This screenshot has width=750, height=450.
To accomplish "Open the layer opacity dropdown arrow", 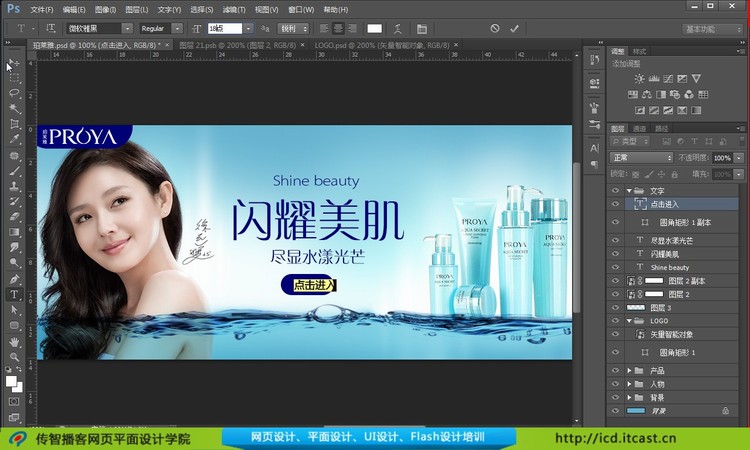I will (x=739, y=158).
